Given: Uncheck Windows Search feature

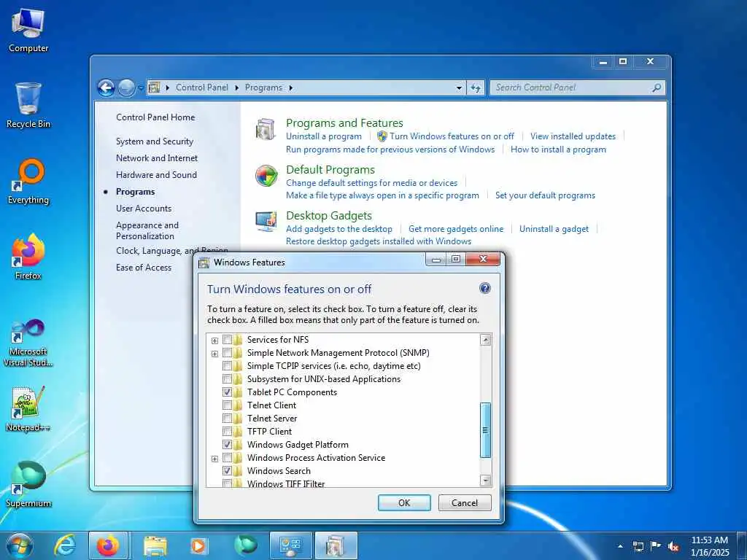Looking at the screenshot, I should 228,471.
